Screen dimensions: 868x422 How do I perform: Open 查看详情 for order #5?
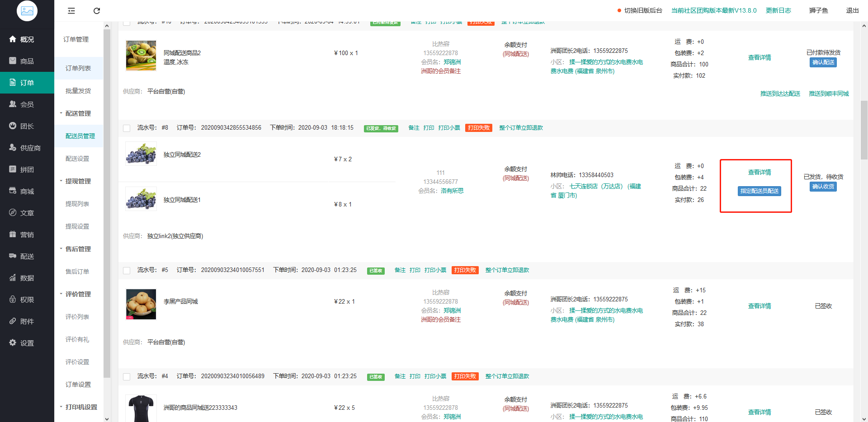(759, 306)
